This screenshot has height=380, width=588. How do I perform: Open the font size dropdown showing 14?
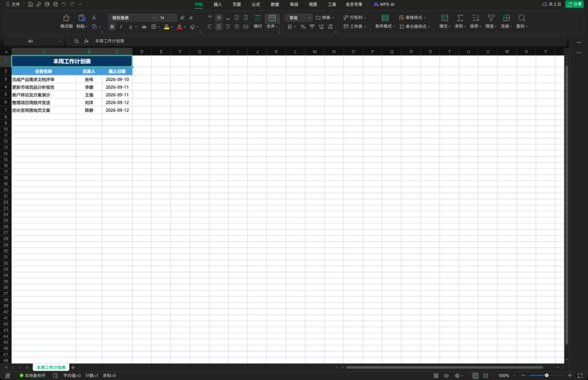(174, 18)
